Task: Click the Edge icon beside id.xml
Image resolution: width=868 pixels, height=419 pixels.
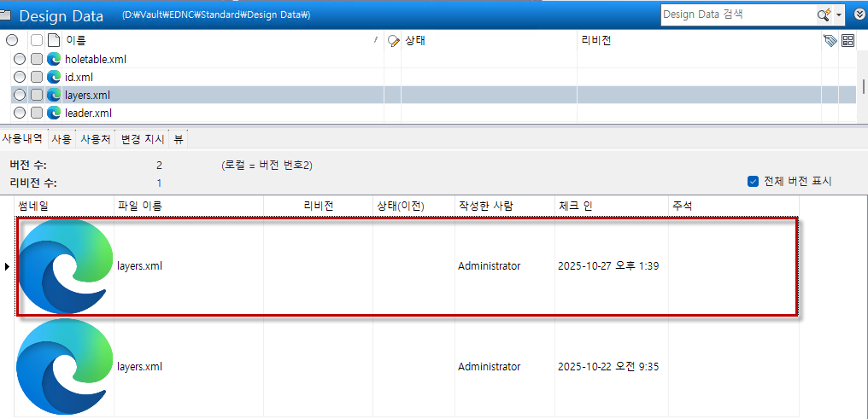Action: pyautogui.click(x=54, y=77)
